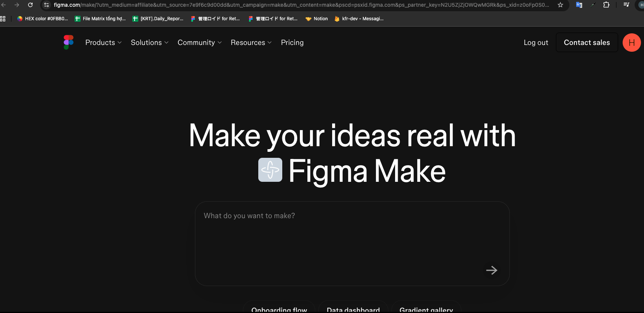
Task: Expand the Products dropdown menu
Action: click(103, 43)
